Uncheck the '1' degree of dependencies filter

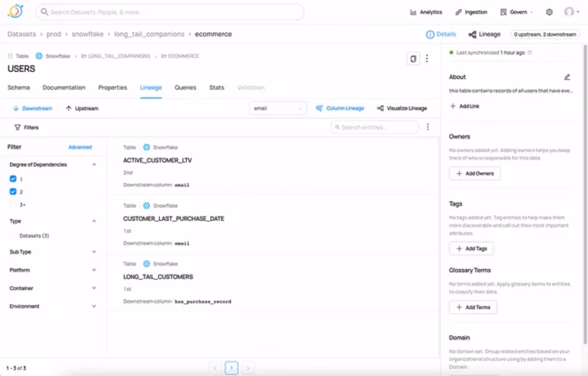[x=13, y=179]
